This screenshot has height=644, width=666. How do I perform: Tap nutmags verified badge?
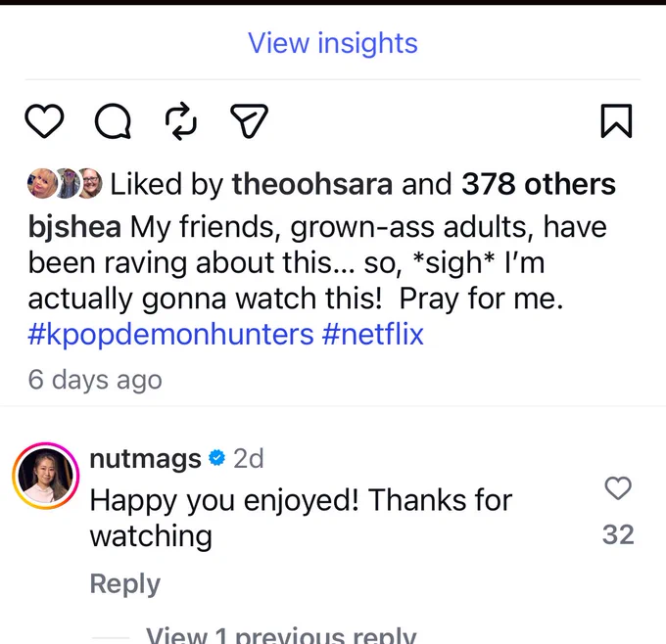pos(216,458)
